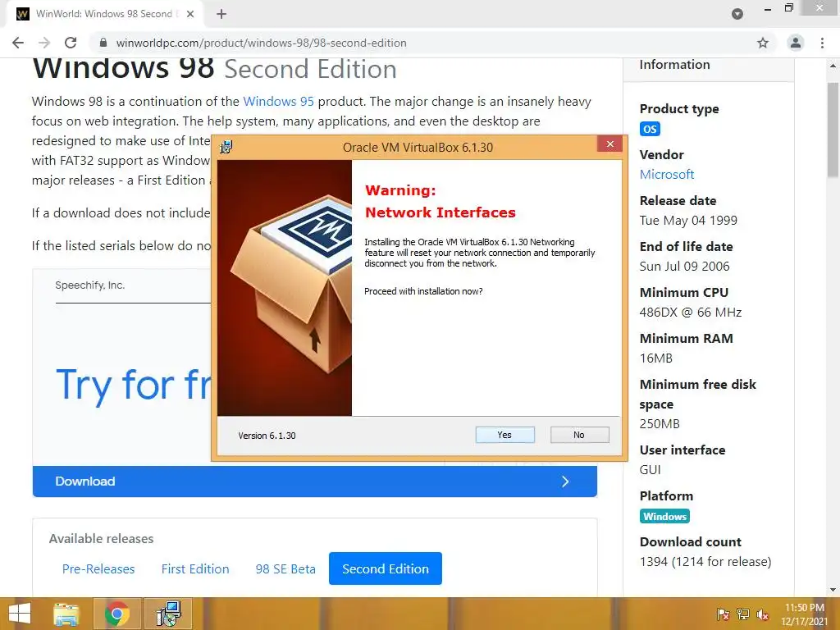This screenshot has height=630, width=840.
Task: Bookmark this page with the star icon
Action: pyautogui.click(x=763, y=43)
